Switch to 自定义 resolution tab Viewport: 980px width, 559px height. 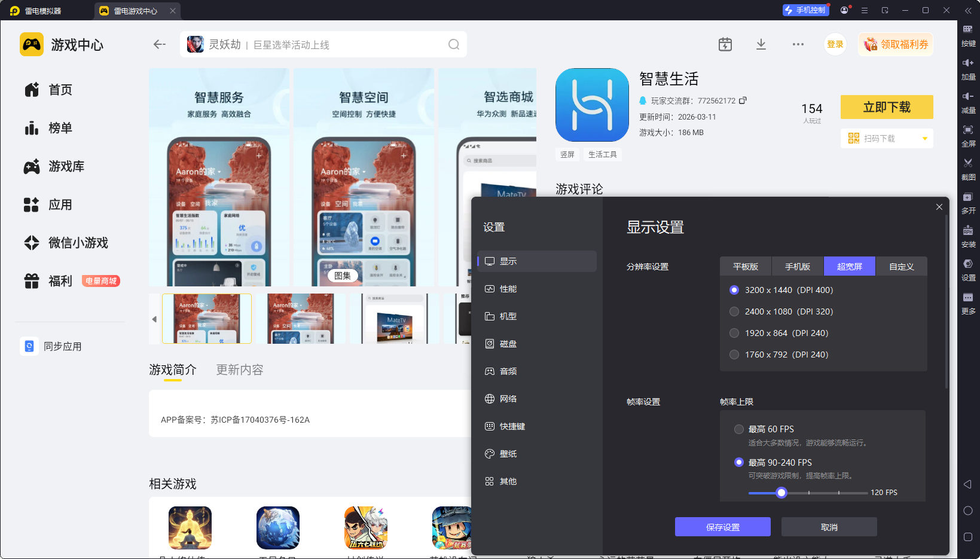coord(902,267)
